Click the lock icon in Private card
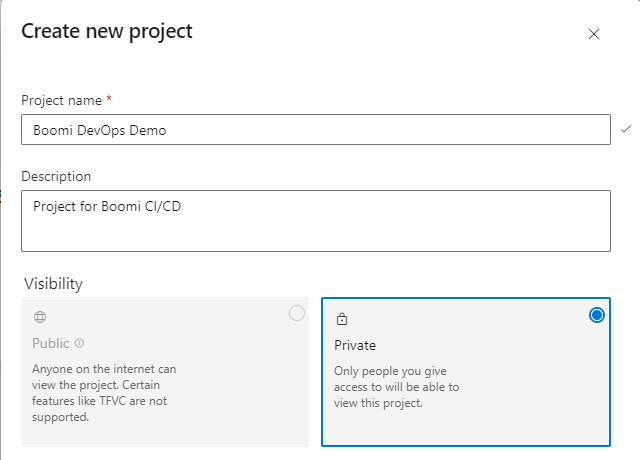This screenshot has width=640, height=460. coord(342,319)
